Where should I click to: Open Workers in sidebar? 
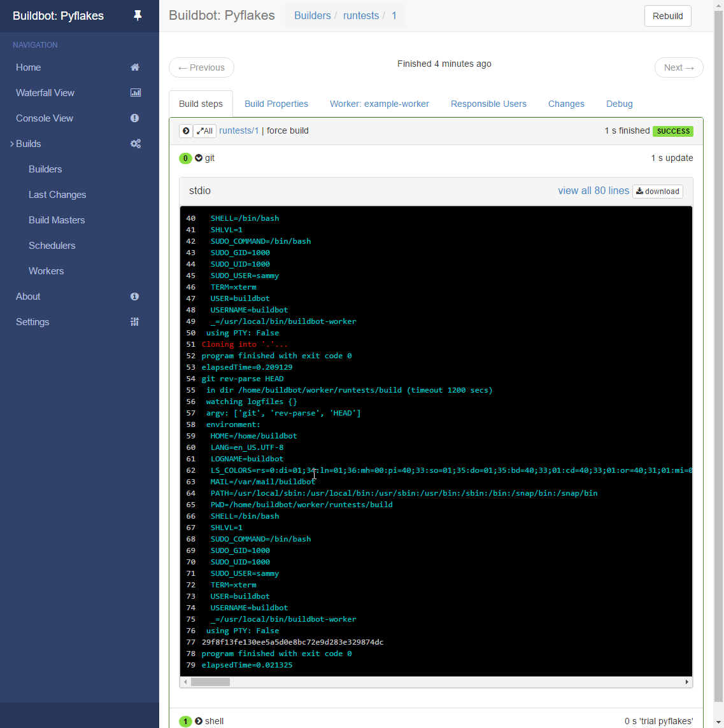(46, 271)
